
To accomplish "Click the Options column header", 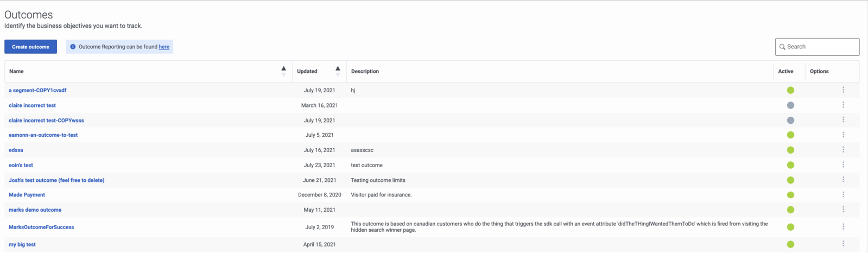I will (819, 71).
